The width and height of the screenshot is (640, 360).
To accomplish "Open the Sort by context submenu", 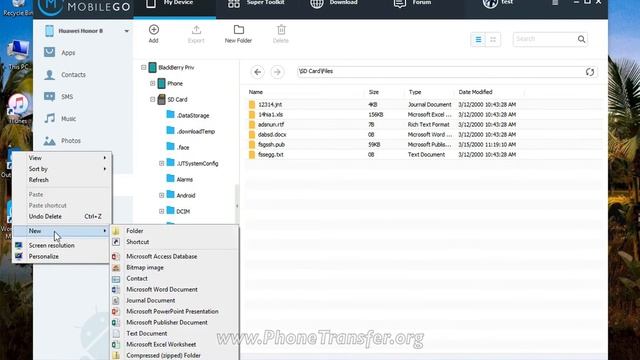I will click(x=62, y=169).
